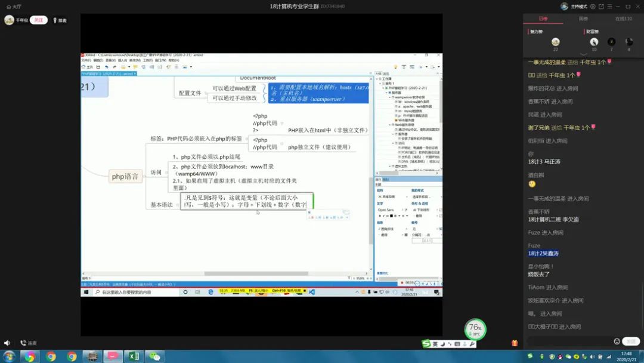This screenshot has height=363, width=644.
Task: Send the chat message with 发送
Action: click(x=631, y=342)
